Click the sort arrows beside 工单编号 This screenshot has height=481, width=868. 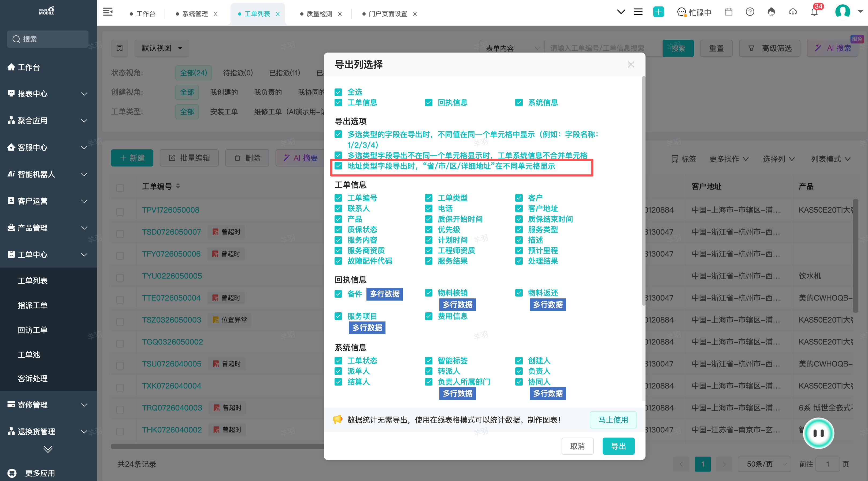(178, 186)
